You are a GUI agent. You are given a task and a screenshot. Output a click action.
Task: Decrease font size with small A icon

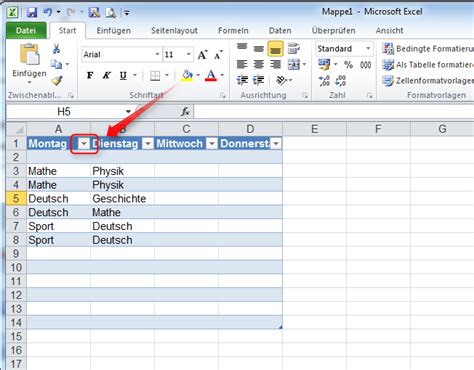click(218, 55)
